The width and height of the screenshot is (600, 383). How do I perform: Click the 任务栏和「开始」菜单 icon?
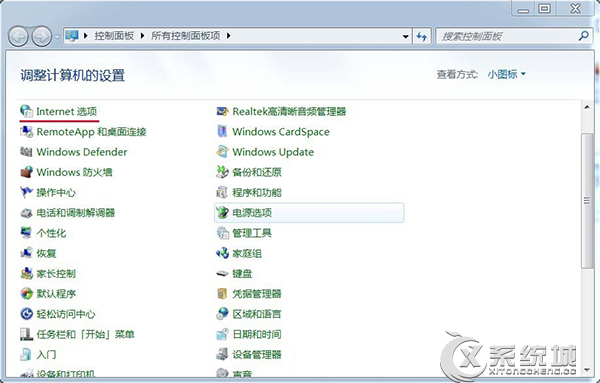[26, 334]
